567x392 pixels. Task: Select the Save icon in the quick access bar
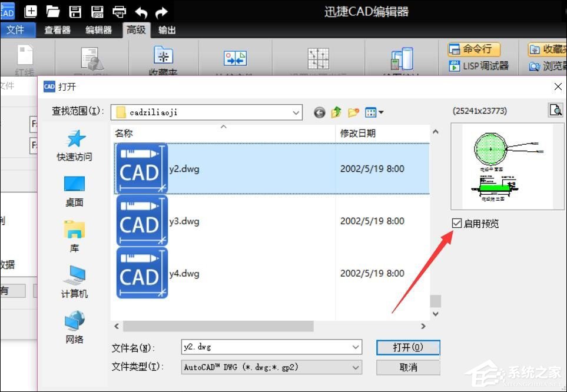75,11
